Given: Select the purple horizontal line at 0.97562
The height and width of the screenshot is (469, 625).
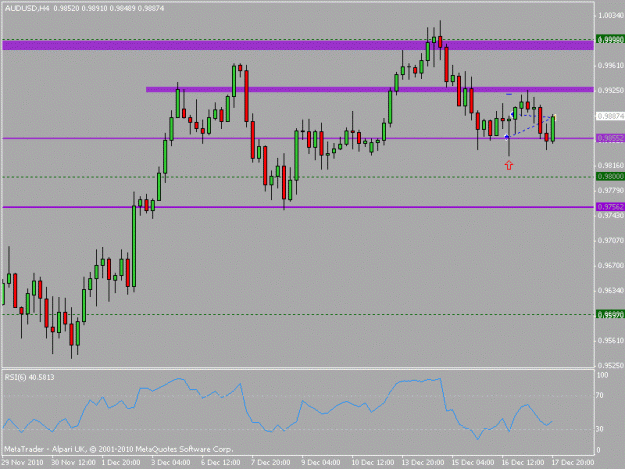Looking at the screenshot, I should 298,207.
